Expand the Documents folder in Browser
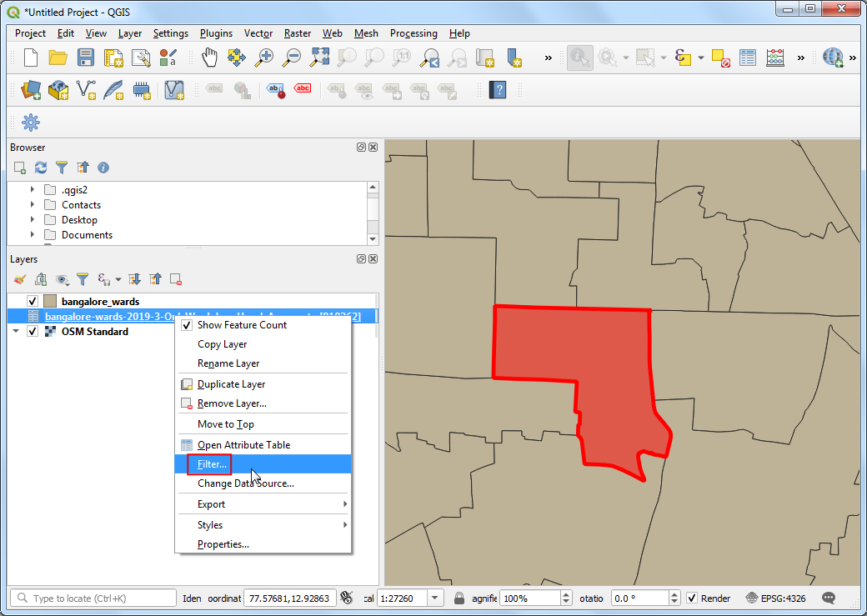The width and height of the screenshot is (867, 616). point(33,235)
